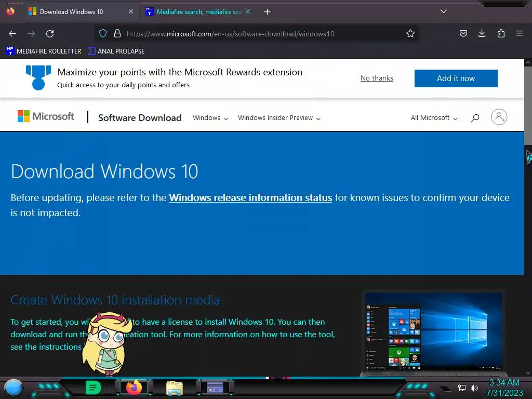
Task: Open the MEDIAFIRE ROULETTER bookmark
Action: pyautogui.click(x=44, y=51)
